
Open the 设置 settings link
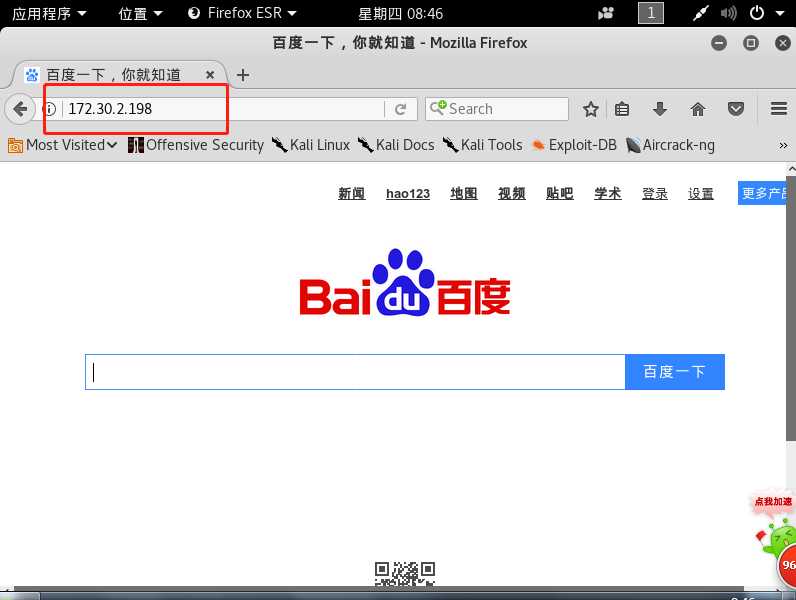coord(701,193)
